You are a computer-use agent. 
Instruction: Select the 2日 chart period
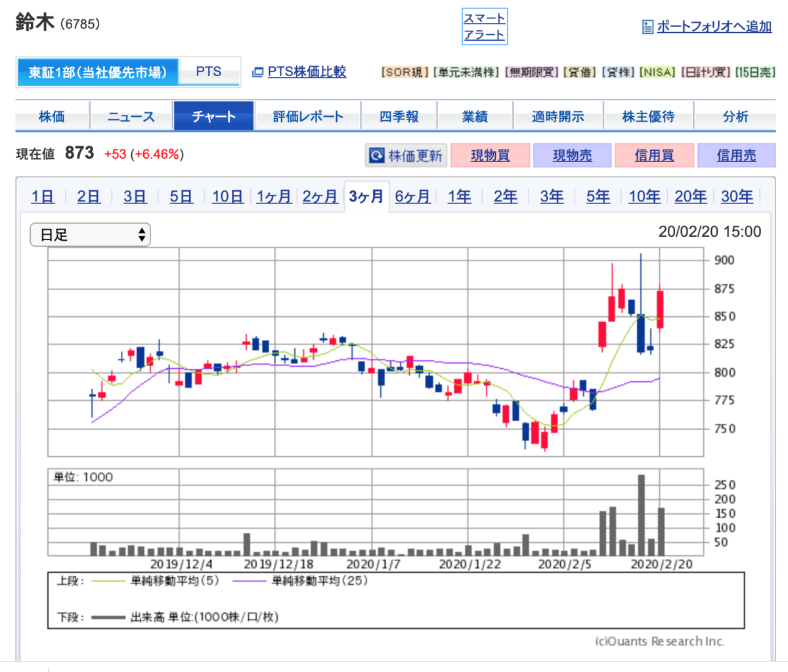(x=89, y=196)
